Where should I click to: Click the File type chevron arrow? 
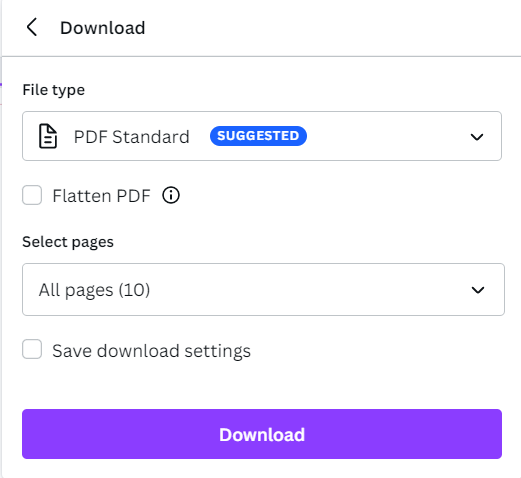pyautogui.click(x=477, y=137)
